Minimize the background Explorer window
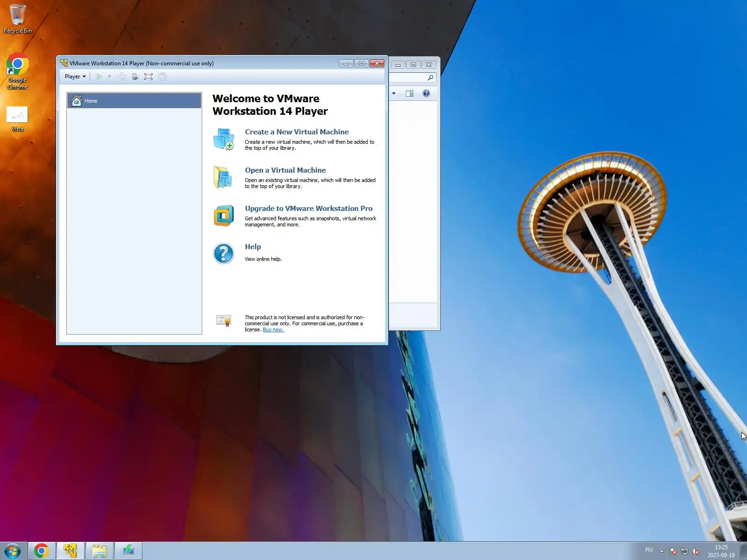 pos(398,64)
